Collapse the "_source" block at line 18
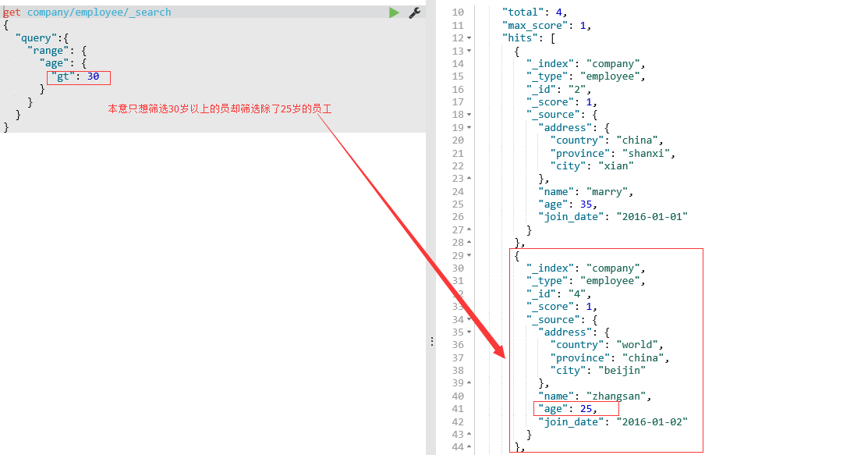The width and height of the screenshot is (868, 455). pos(469,115)
